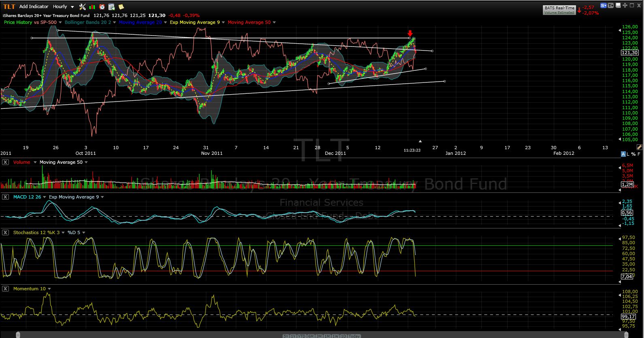Click the pencil drawing tool icon
Viewport: 644px width, 338px height.
[x=639, y=147]
